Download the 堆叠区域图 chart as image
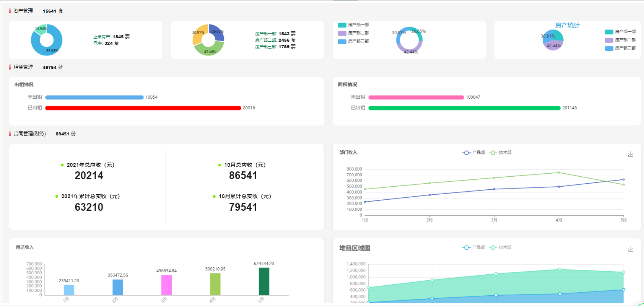This screenshot has height=306, width=644. [x=631, y=249]
